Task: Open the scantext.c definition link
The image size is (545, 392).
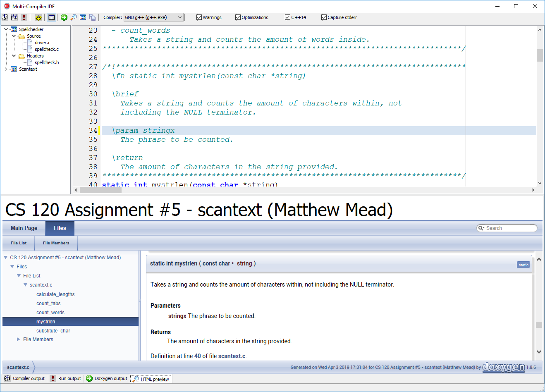Action: click(232, 356)
